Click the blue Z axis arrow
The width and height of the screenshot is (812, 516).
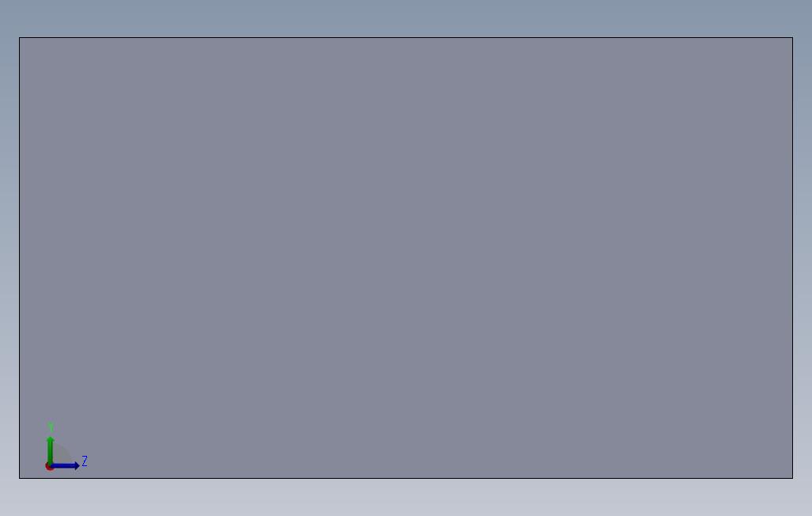coord(65,465)
